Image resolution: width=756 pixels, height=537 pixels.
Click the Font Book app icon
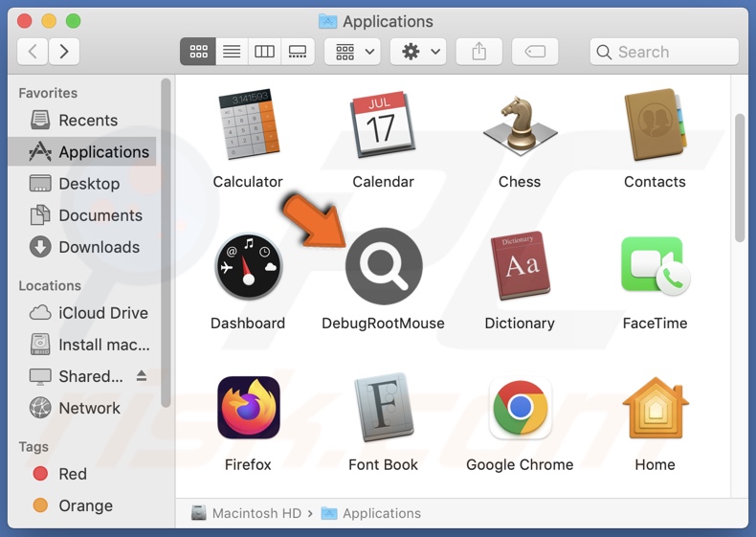[x=384, y=408]
